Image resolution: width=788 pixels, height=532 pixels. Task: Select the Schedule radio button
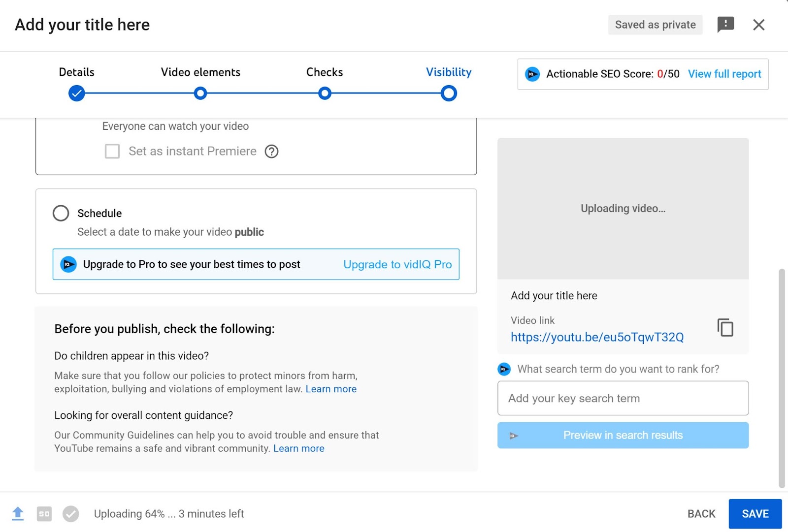tap(61, 213)
